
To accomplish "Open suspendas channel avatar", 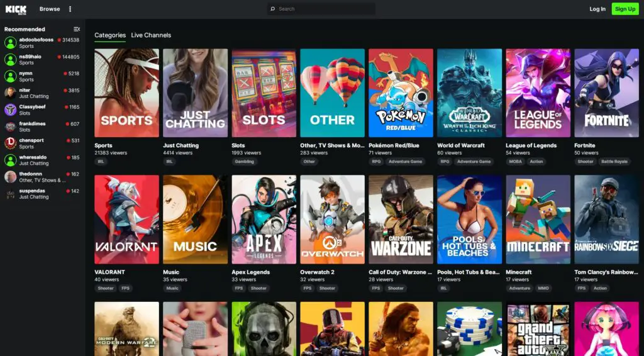I will point(10,194).
